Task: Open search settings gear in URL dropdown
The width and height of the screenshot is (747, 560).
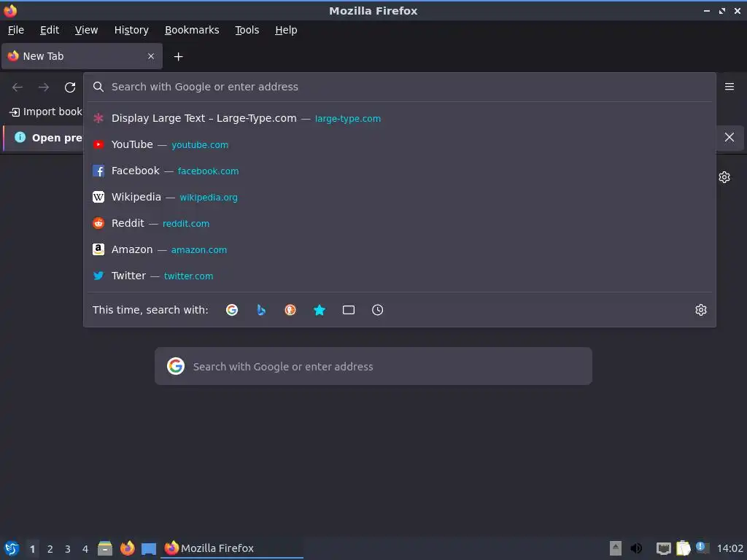Action: (701, 310)
